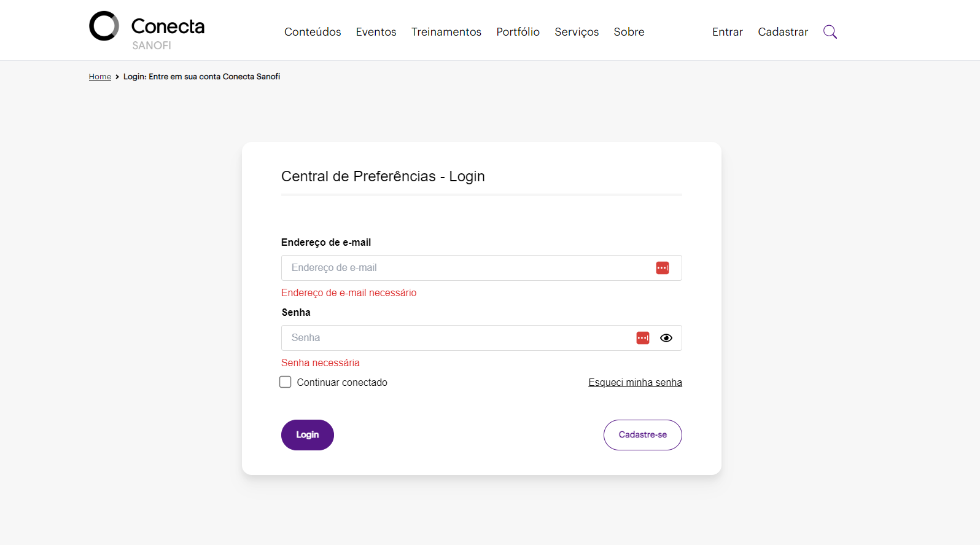Open Treinamentos in the navigation bar
This screenshot has height=545, width=980.
click(446, 32)
